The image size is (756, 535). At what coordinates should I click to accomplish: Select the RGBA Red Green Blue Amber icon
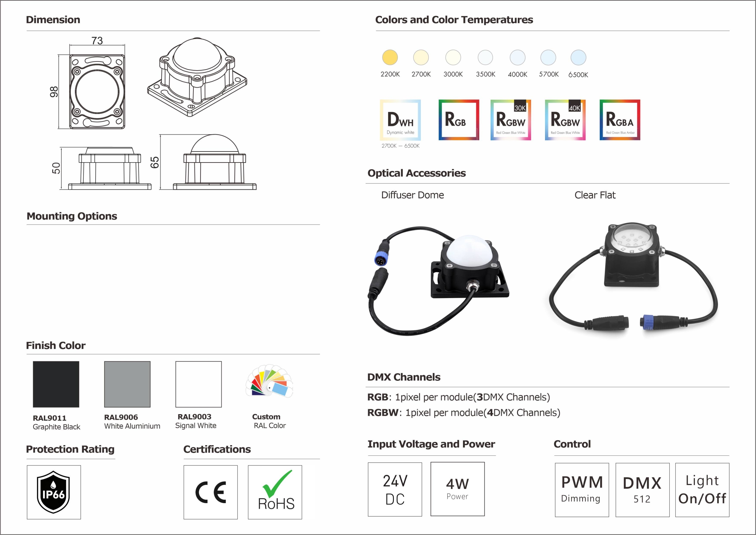point(620,120)
